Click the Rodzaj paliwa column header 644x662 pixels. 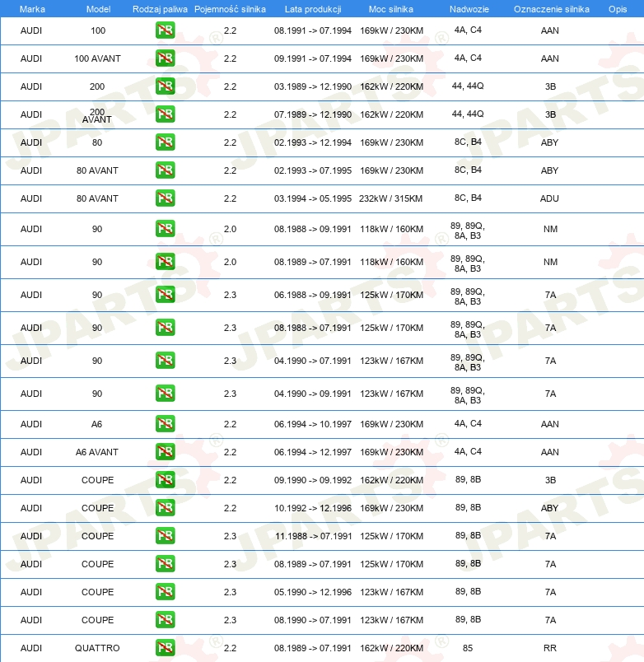(160, 8)
